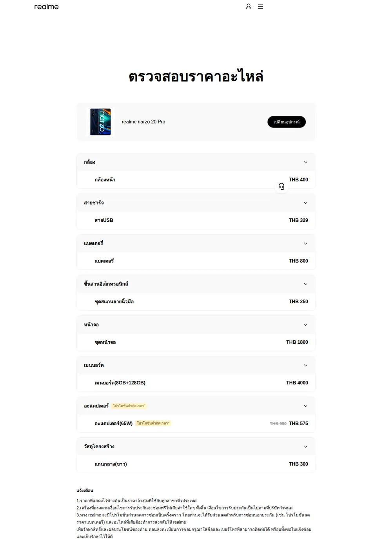The width and height of the screenshot is (392, 558).
Task: Collapse the ชิ้นส่วนอิเล็กทรอนิกส์ section chevron
Action: (306, 284)
